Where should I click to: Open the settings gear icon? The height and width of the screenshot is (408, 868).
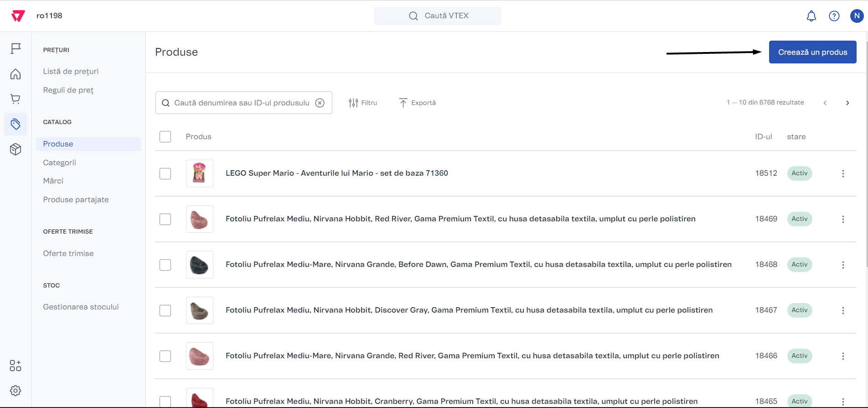15,391
